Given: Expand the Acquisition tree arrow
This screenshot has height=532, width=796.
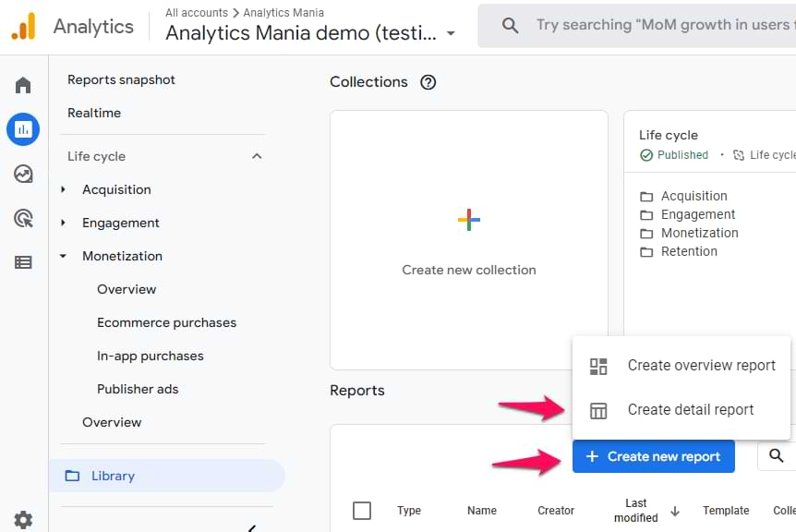Looking at the screenshot, I should pyautogui.click(x=63, y=189).
